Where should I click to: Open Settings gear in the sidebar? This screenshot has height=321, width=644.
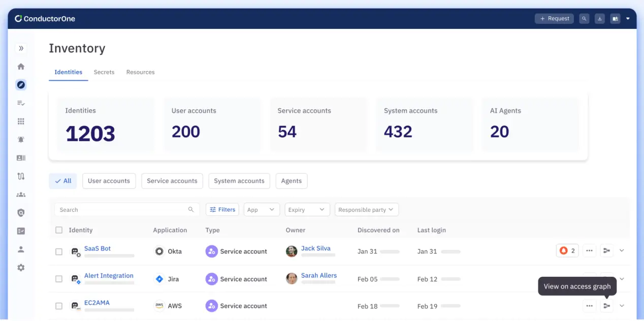[x=21, y=268]
